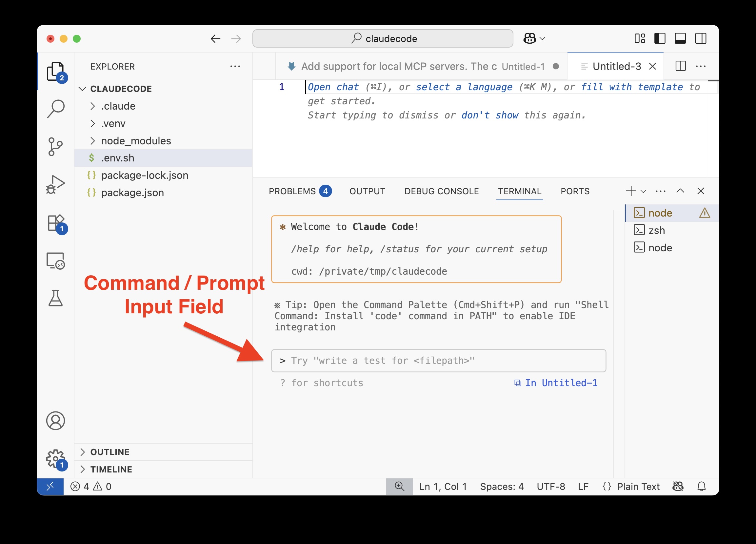The width and height of the screenshot is (756, 544).
Task: Select the .env.sh file
Action: 163,158
